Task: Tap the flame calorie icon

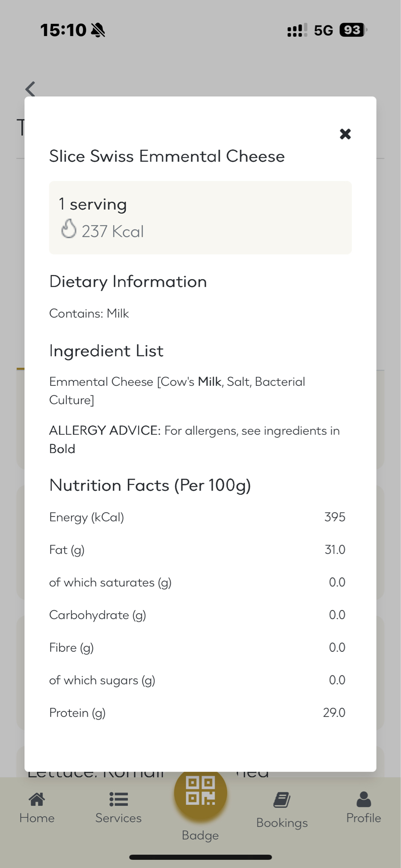Action: [69, 229]
